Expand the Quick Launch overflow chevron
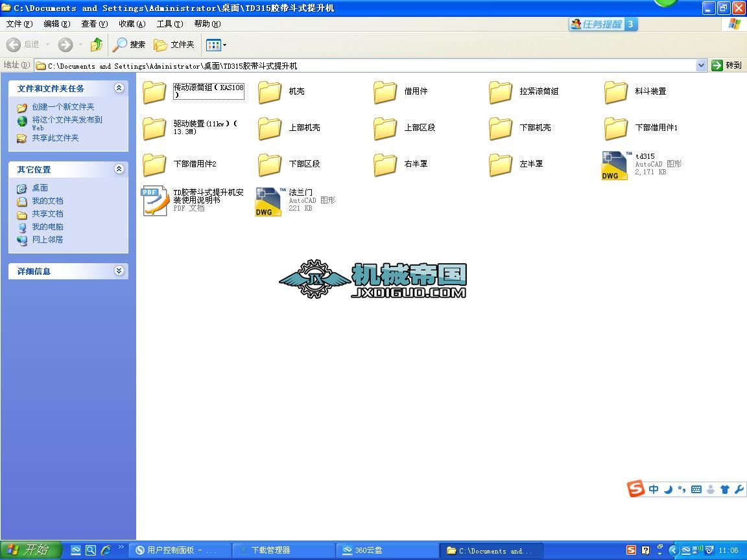This screenshot has width=747, height=560. [x=121, y=547]
